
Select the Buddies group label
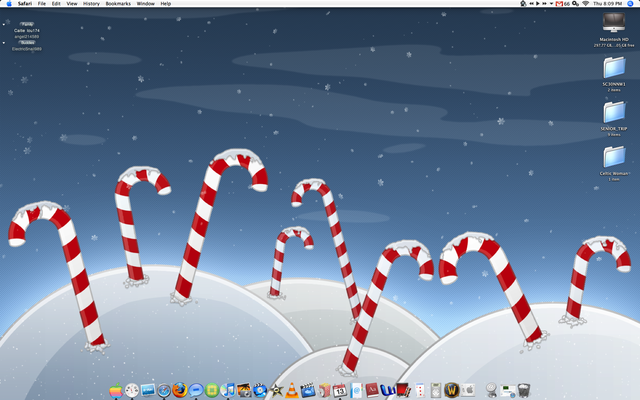tap(27, 42)
